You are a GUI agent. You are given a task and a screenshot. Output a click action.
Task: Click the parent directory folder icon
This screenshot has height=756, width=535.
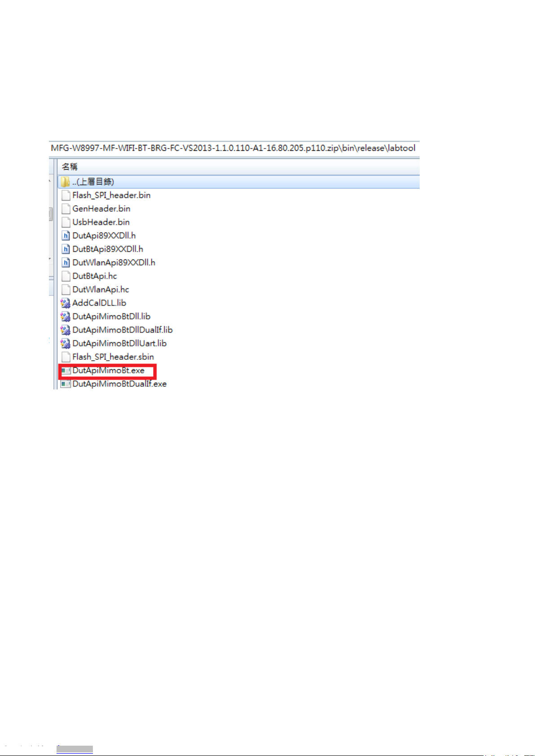[66, 182]
